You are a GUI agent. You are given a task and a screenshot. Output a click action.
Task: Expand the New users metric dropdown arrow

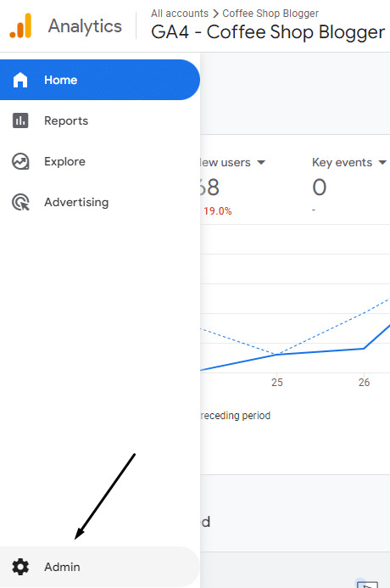pyautogui.click(x=261, y=162)
